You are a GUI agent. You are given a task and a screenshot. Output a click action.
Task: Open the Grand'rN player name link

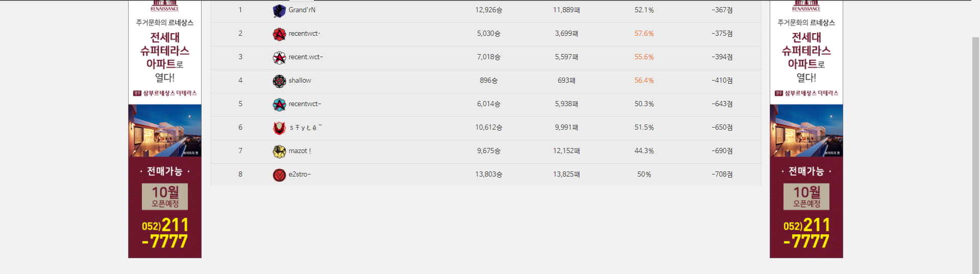[302, 10]
